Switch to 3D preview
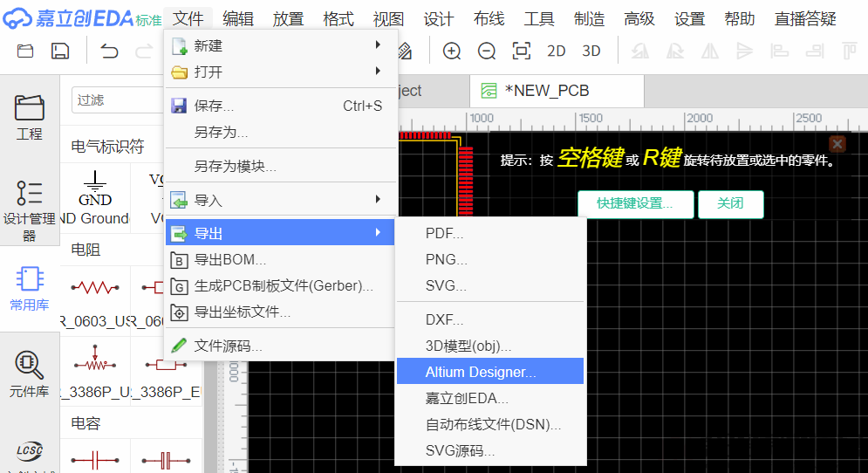868x473 pixels. tap(591, 51)
